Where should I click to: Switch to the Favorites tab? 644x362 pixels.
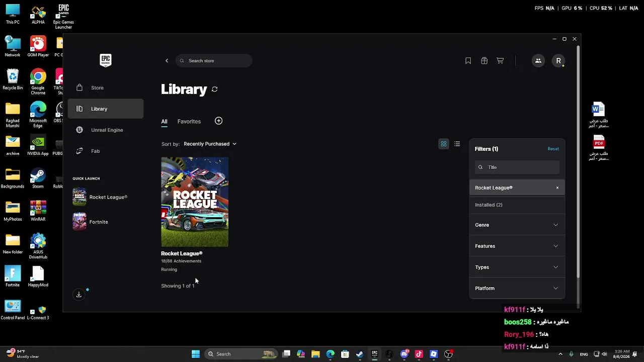point(189,122)
